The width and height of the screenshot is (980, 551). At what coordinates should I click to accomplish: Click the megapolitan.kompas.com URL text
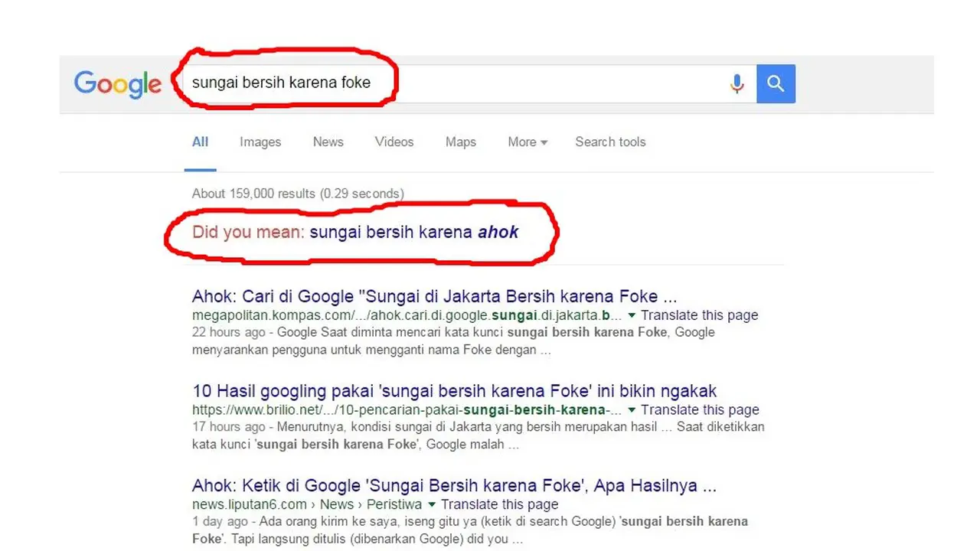point(407,315)
